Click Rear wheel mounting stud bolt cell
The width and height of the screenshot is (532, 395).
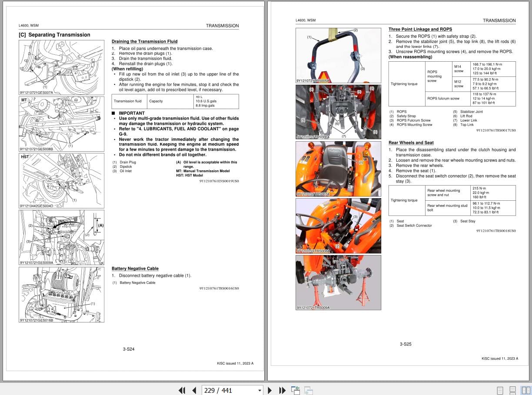(448, 208)
